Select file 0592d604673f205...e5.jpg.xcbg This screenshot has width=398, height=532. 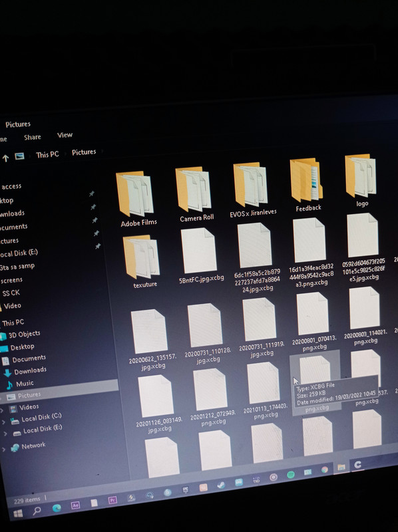point(363,247)
